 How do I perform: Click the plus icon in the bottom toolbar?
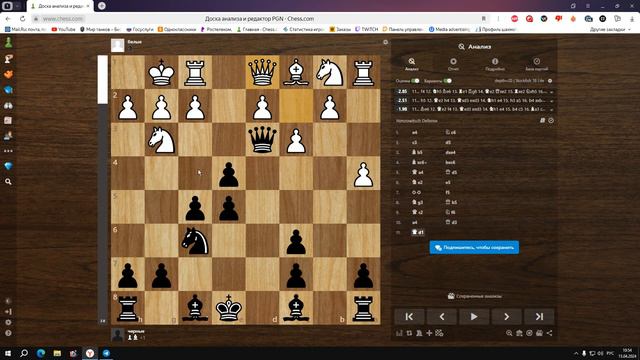point(429,333)
